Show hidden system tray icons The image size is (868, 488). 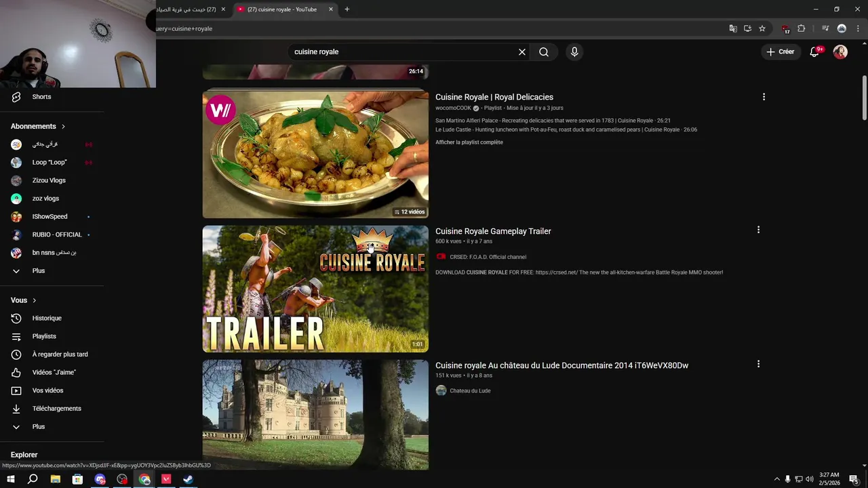click(x=776, y=479)
